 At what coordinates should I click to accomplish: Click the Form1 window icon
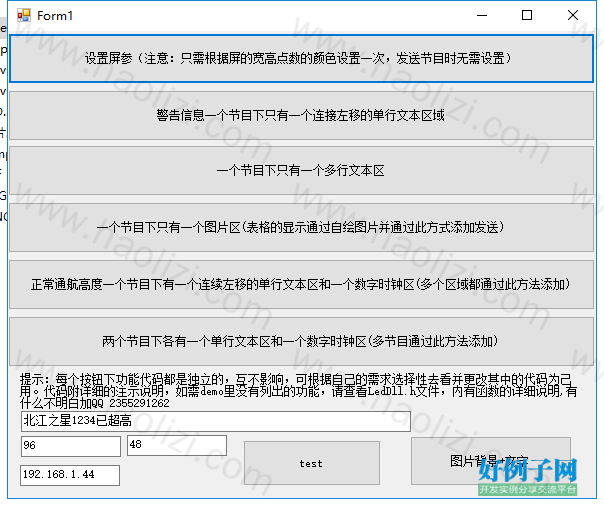point(24,15)
